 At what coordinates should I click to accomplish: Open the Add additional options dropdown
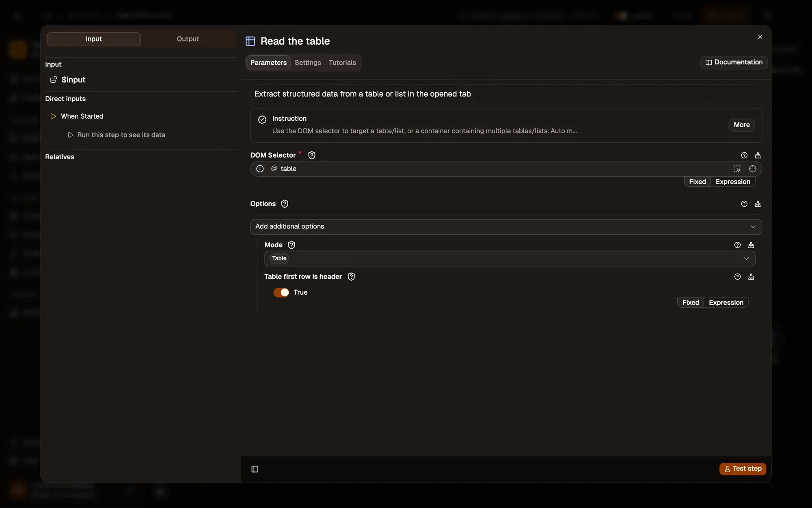click(506, 226)
